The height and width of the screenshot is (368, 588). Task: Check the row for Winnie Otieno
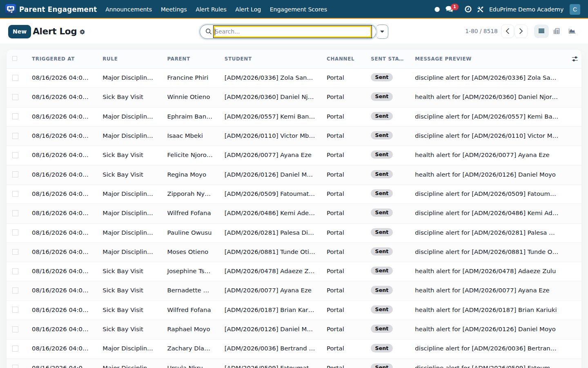point(15,97)
